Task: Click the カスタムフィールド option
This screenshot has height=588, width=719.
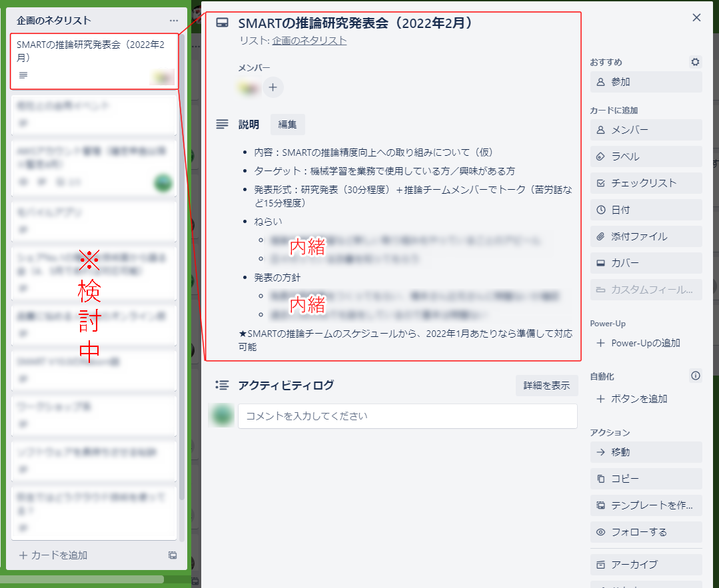Action: click(x=646, y=290)
